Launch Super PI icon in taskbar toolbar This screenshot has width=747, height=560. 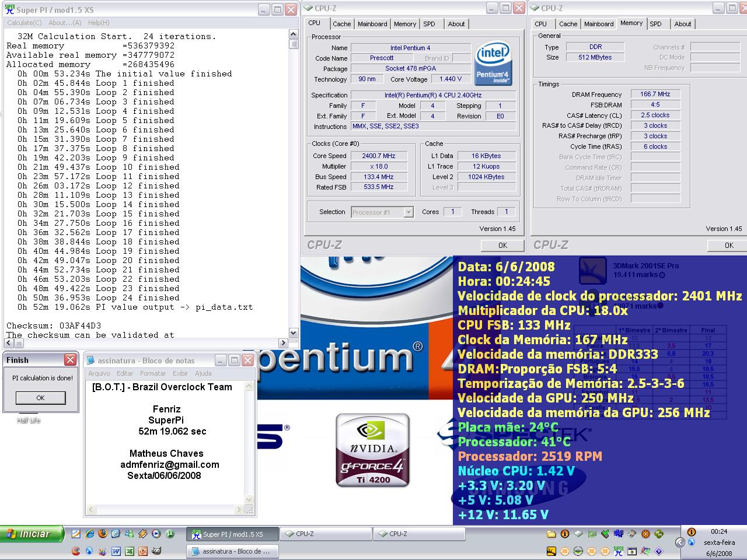619,551
